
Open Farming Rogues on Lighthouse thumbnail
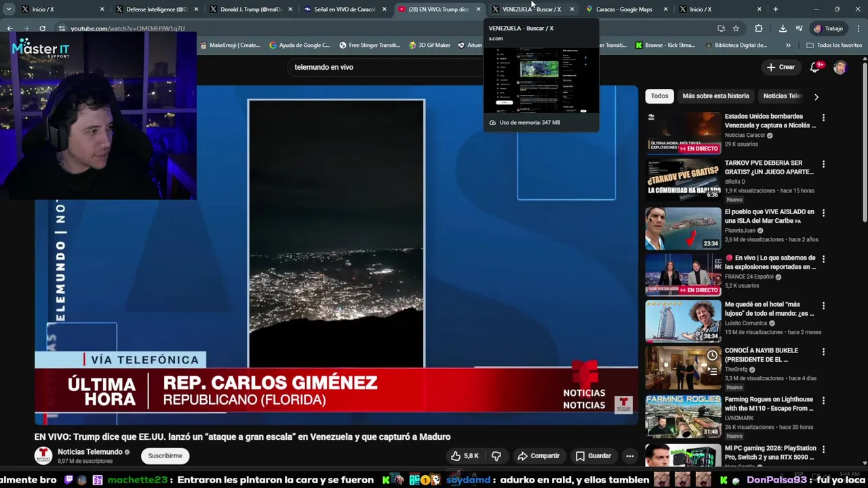(x=683, y=416)
